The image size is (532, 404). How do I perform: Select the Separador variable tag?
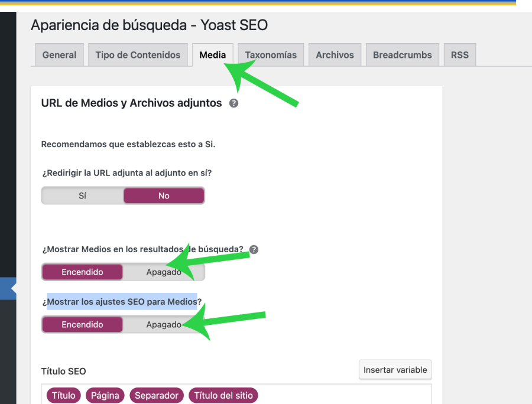(x=157, y=396)
